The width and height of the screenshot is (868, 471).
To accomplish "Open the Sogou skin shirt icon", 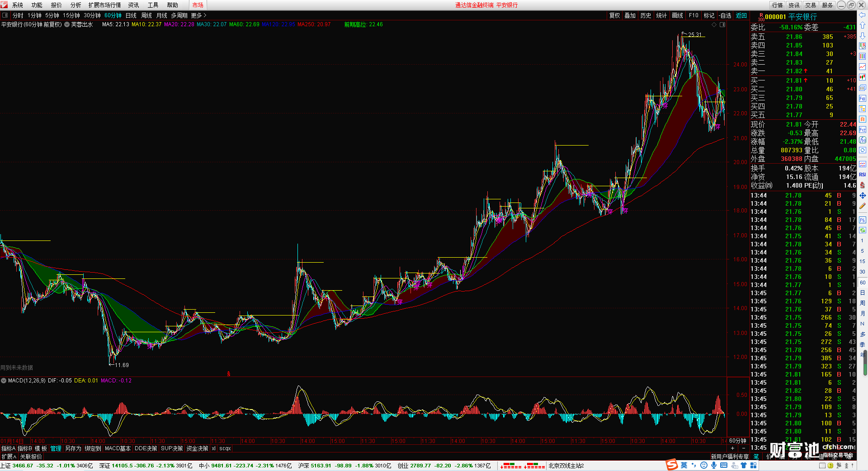I will (744, 465).
